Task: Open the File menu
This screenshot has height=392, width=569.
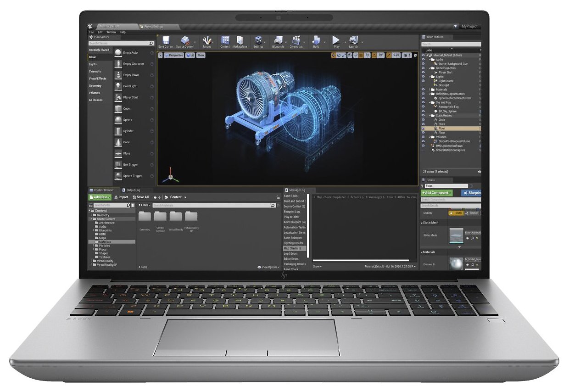Action: tap(91, 32)
